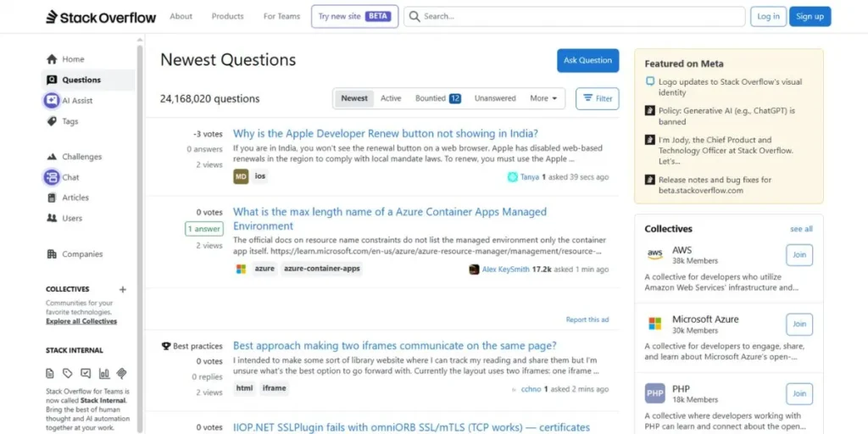Click the AWS collective logo
868x434 pixels.
coord(655,254)
